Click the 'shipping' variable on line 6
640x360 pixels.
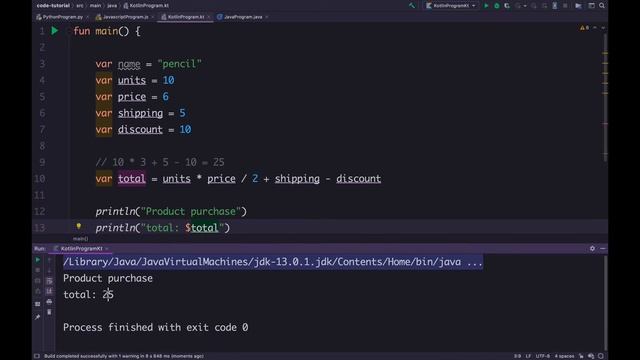(x=140, y=113)
